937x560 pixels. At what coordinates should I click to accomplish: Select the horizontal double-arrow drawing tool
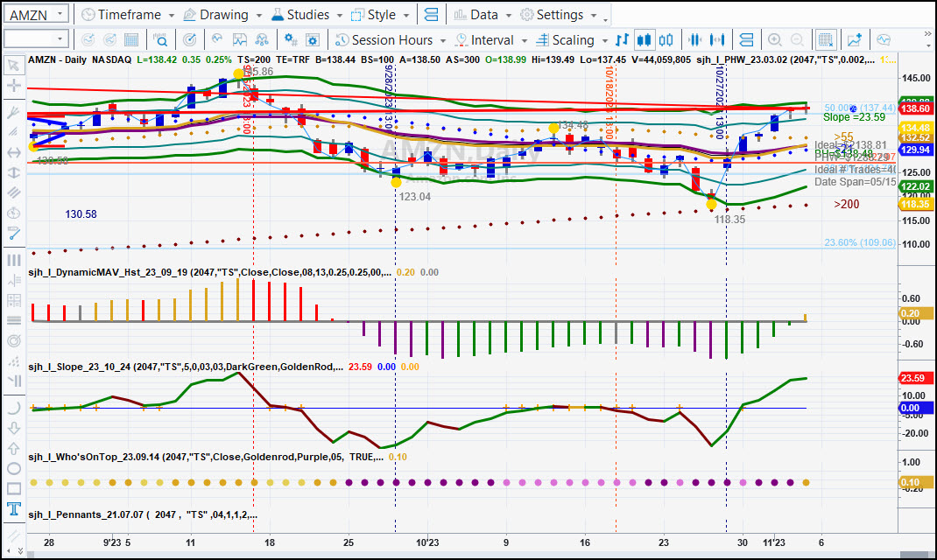click(x=13, y=152)
